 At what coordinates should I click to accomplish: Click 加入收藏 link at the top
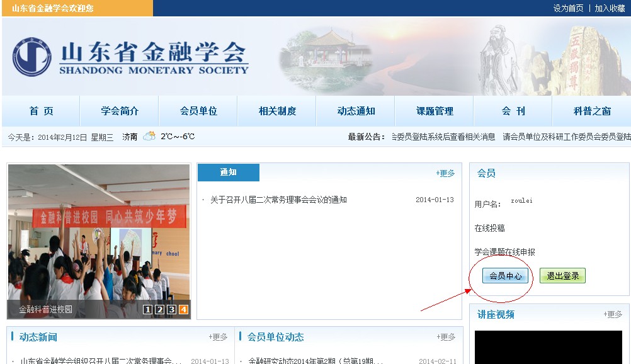[610, 8]
